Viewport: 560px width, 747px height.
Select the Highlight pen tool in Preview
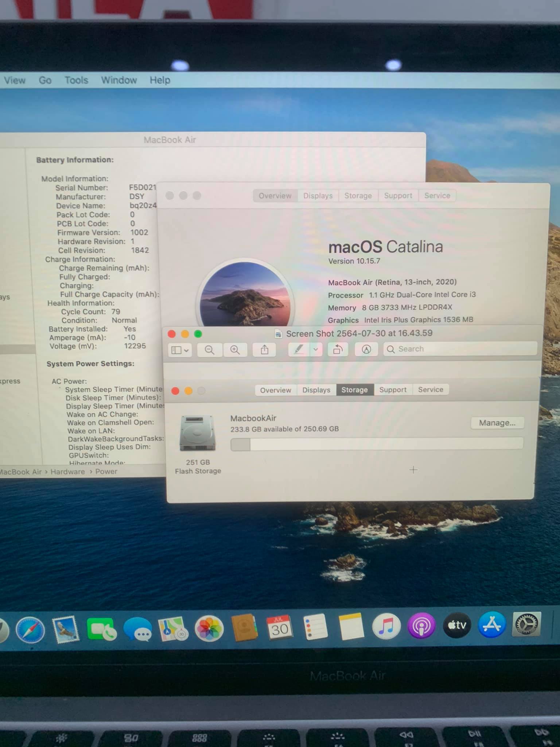[299, 350]
